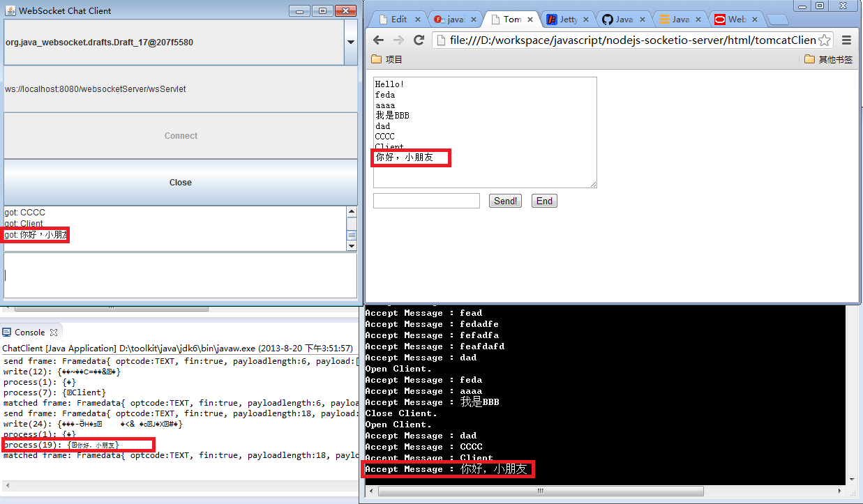Open the 其他书签 bookmarks folder

[x=828, y=59]
